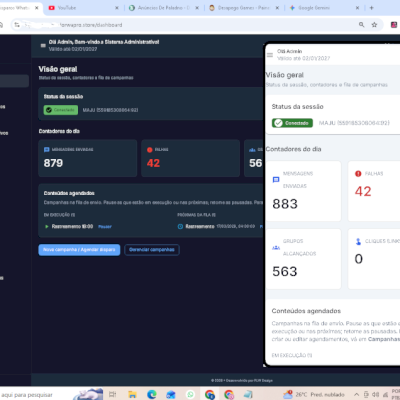Screen dimensions: 400x400
Task: Open the weather widget showing 26°C
Action: pyautogui.click(x=314, y=395)
